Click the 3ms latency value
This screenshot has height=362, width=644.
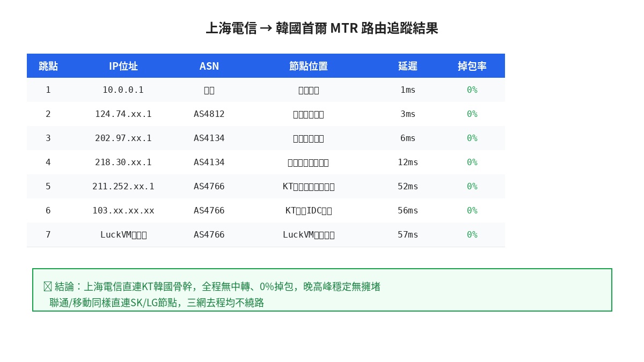tap(408, 114)
